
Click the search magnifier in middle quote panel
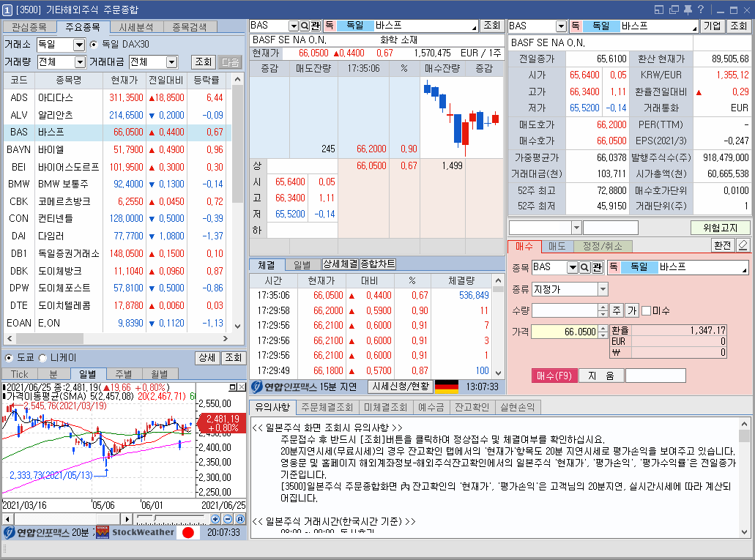[305, 26]
